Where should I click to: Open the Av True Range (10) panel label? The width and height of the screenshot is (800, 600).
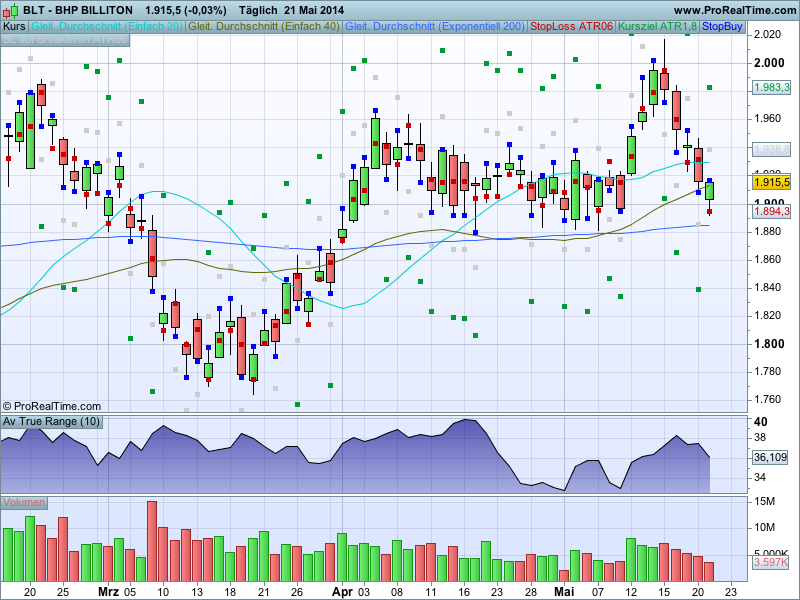[x=51, y=422]
